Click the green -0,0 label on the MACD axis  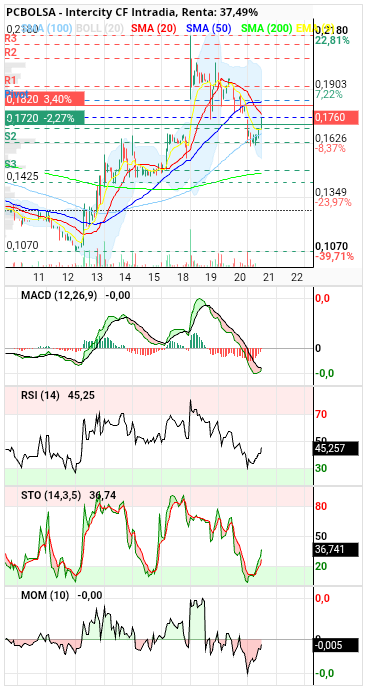click(325, 373)
